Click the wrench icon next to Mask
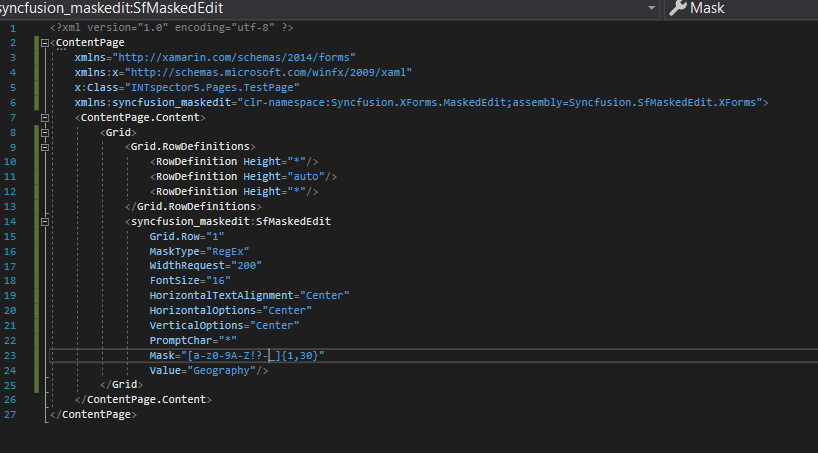818x453 pixels. click(x=677, y=8)
